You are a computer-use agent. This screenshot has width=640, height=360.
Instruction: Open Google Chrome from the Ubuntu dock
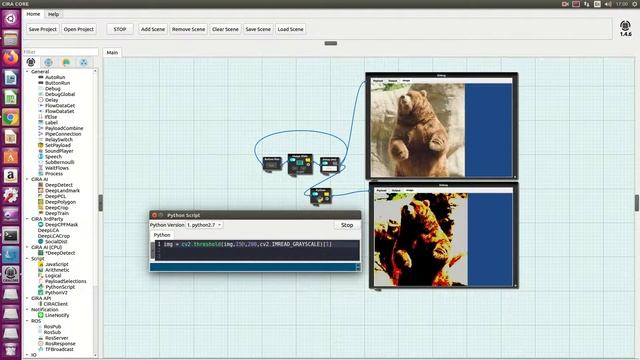pos(11,118)
